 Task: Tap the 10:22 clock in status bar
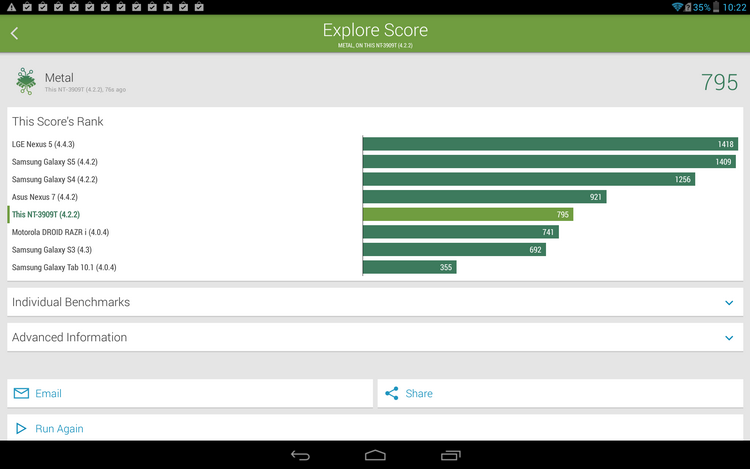tap(734, 7)
